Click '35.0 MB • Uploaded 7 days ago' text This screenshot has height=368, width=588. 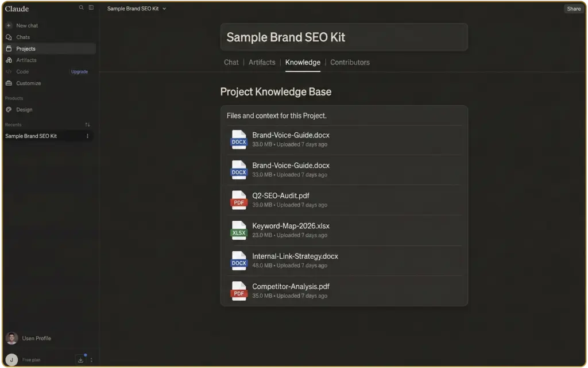(289, 296)
